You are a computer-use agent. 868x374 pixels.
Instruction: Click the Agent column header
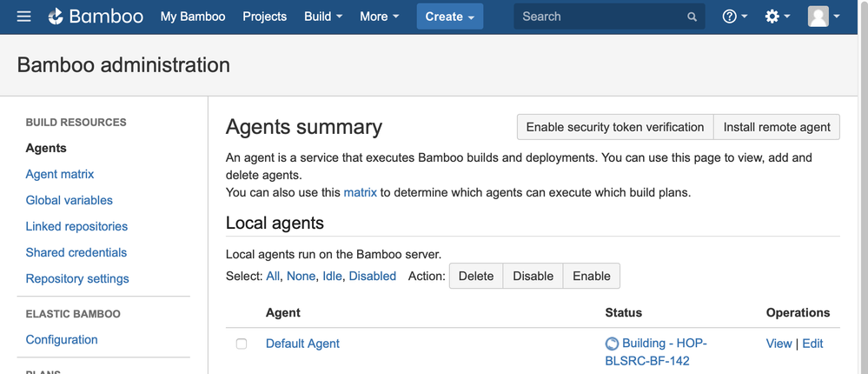283,312
